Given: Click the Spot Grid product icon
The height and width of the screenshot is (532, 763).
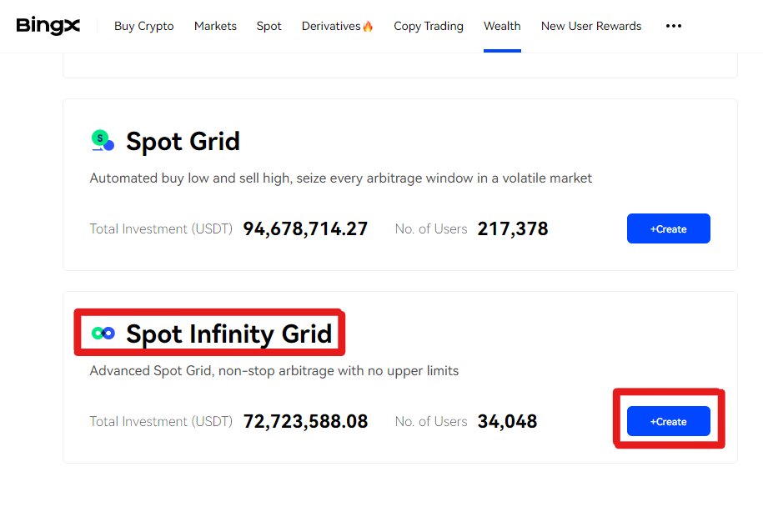Looking at the screenshot, I should click(x=103, y=141).
